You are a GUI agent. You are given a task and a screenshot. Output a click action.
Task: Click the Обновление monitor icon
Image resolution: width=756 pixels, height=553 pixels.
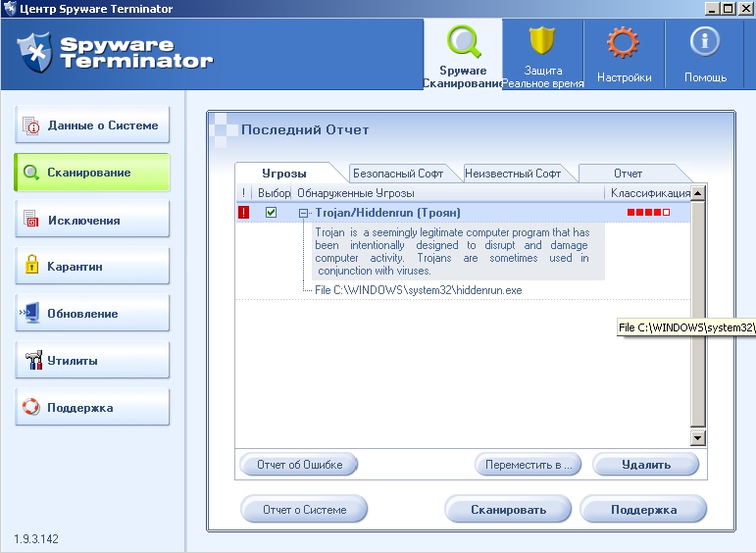click(x=29, y=313)
